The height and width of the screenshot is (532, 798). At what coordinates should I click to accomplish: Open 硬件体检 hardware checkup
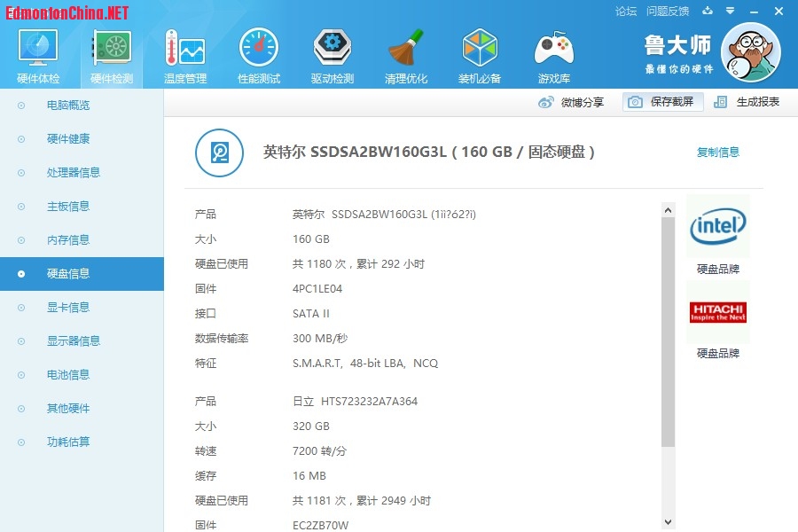point(38,56)
